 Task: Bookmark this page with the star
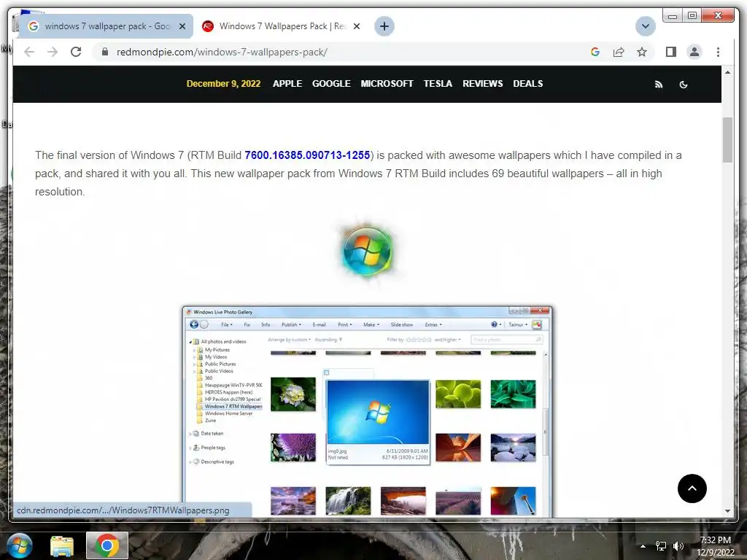642,52
